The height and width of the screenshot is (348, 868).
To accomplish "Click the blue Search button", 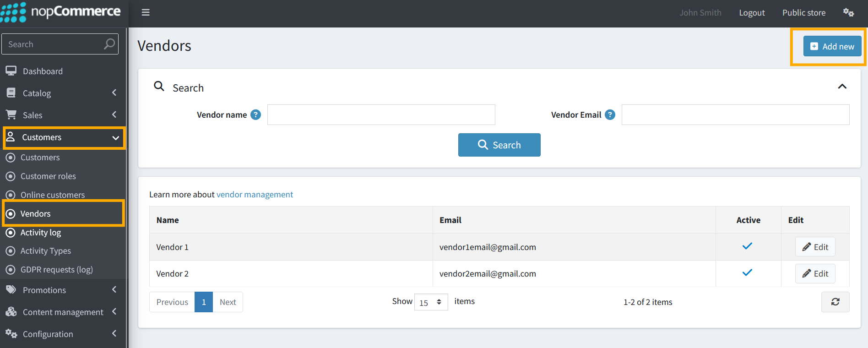I will pyautogui.click(x=499, y=145).
